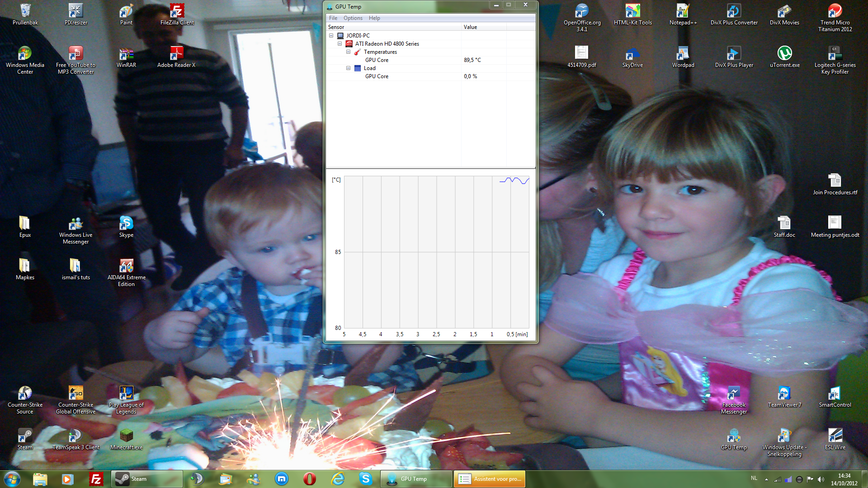Screen dimensions: 868x488
Task: Open the Windows Update - Snelkoppeling shortcut
Action: pyautogui.click(x=784, y=442)
